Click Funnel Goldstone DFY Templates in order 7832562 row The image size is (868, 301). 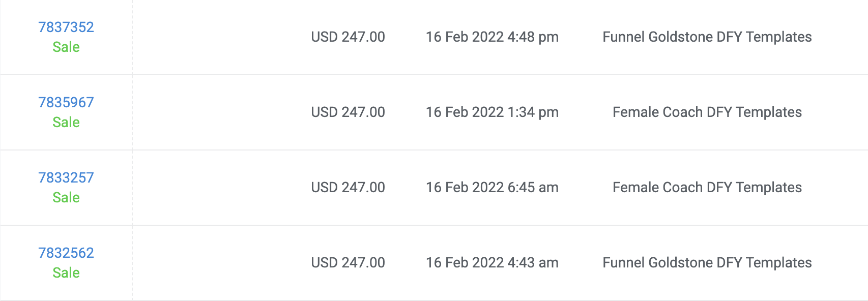pyautogui.click(x=707, y=263)
